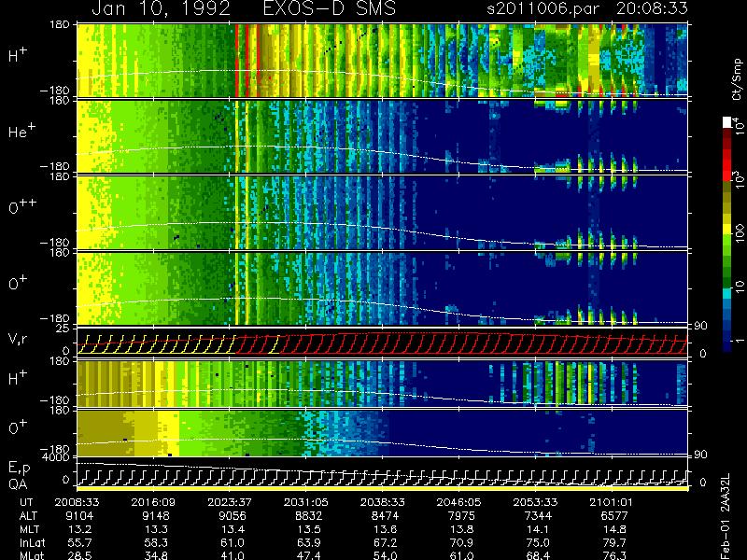
Task: Click ALT value 8832
Action: point(308,516)
